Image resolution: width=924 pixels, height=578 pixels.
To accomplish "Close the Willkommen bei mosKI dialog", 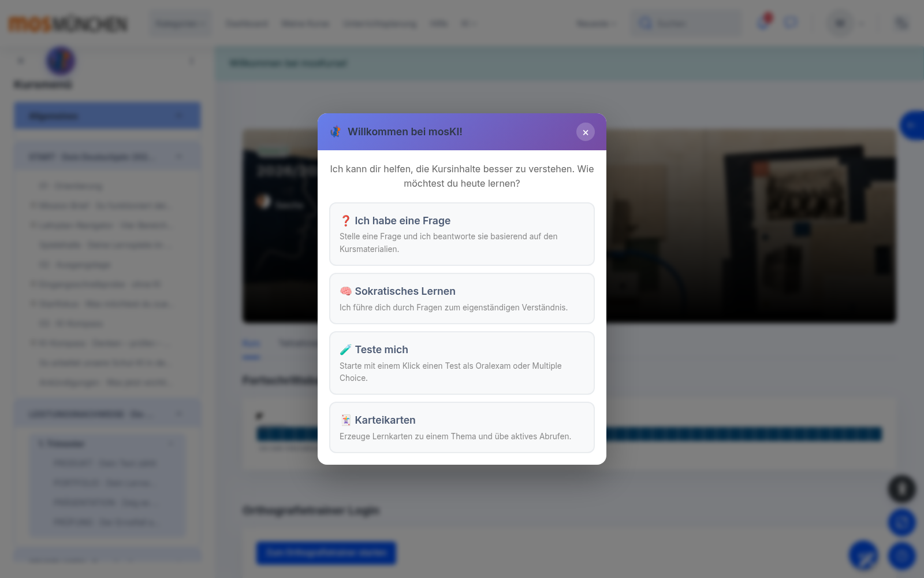I will [x=585, y=132].
